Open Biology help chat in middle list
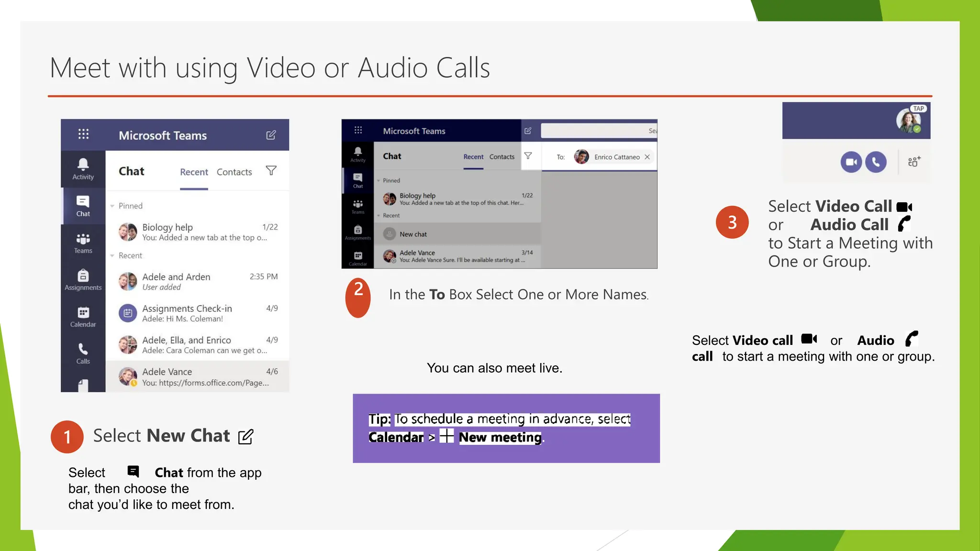The height and width of the screenshot is (551, 980). point(457,199)
